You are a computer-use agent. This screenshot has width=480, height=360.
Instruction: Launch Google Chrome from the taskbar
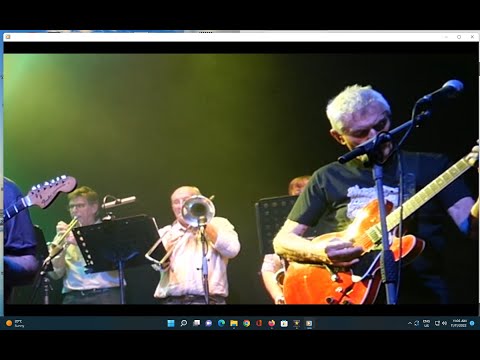[x=246, y=323]
